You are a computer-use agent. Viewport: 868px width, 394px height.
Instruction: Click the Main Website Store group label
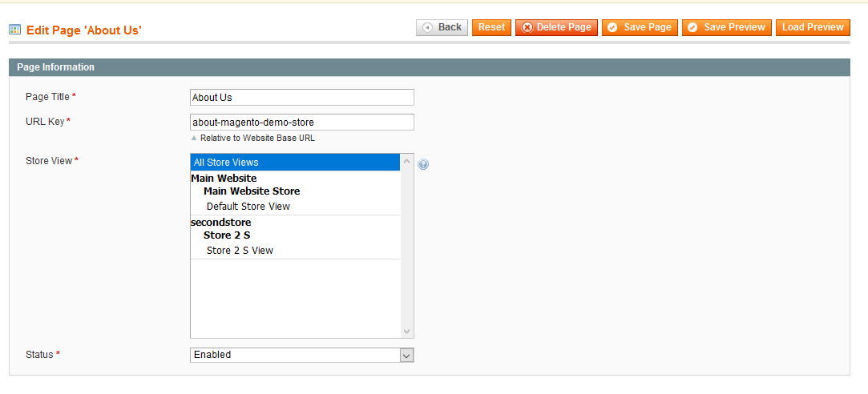coord(252,191)
